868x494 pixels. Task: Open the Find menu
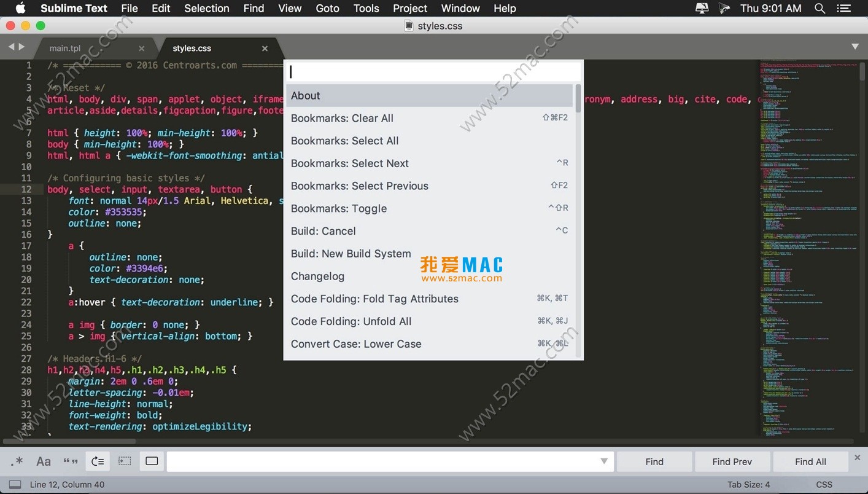(x=254, y=8)
